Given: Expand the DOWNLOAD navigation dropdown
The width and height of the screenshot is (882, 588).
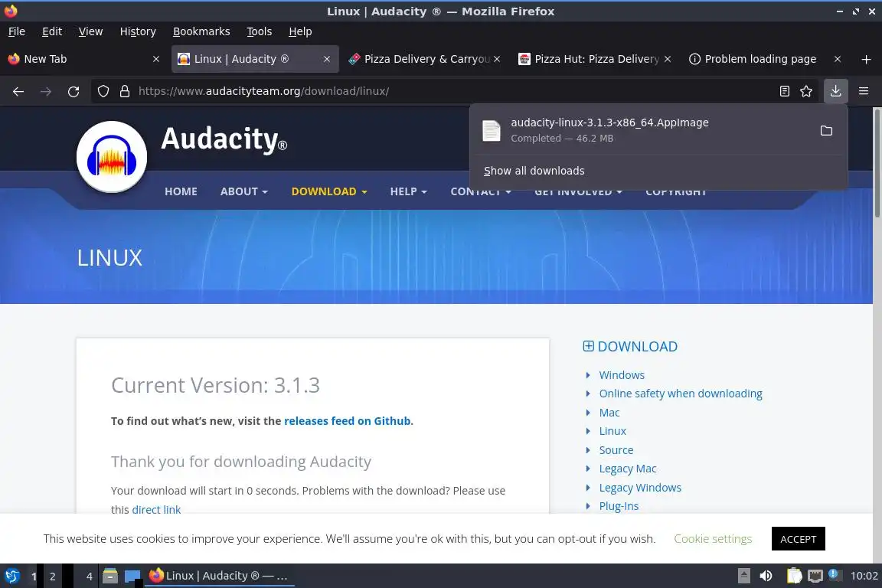Looking at the screenshot, I should 329,191.
